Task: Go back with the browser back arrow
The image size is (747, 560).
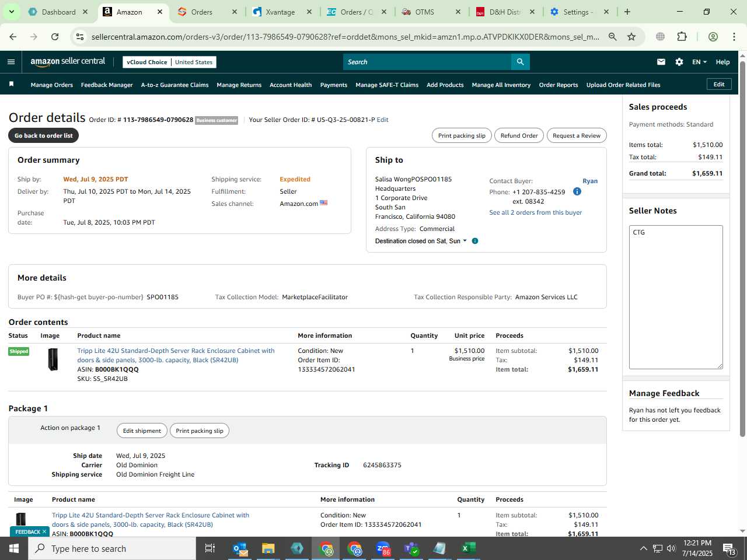Action: [13, 37]
